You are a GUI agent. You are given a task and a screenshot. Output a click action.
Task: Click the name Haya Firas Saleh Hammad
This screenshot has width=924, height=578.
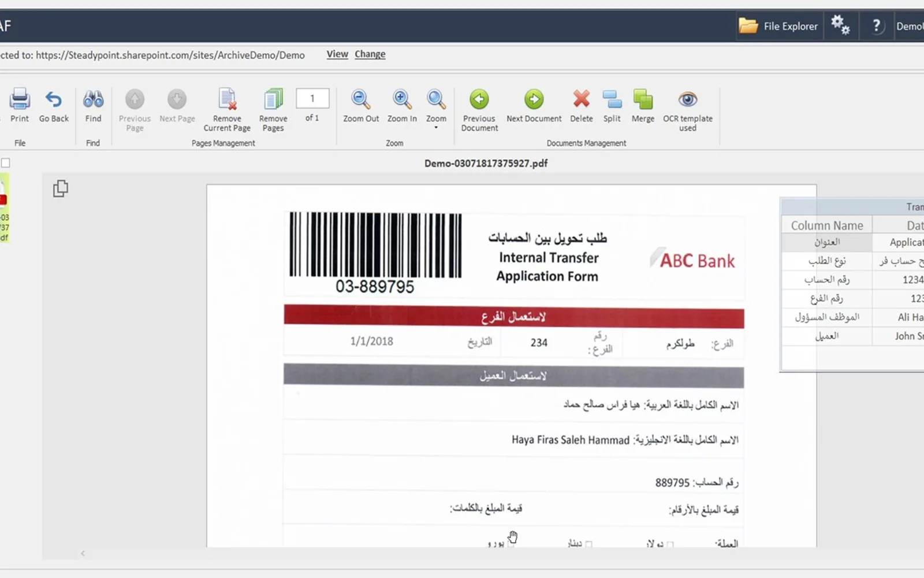[571, 440]
